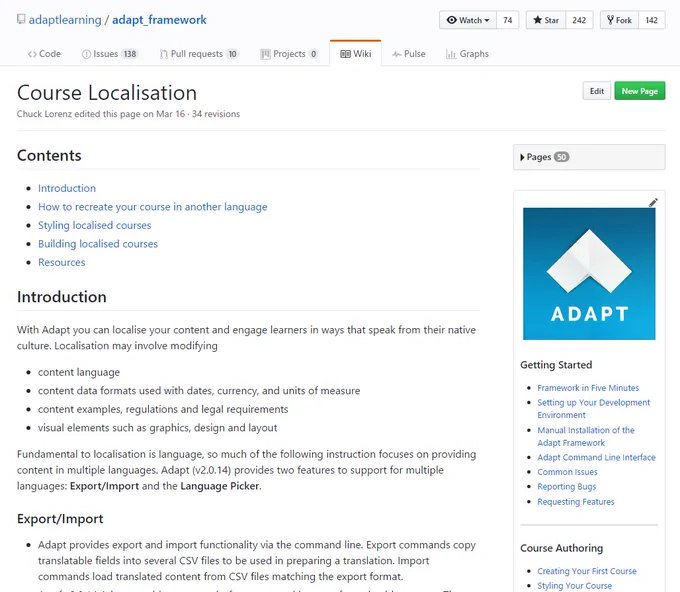View the 34 revisions history
The width and height of the screenshot is (680, 592).
coord(216,114)
